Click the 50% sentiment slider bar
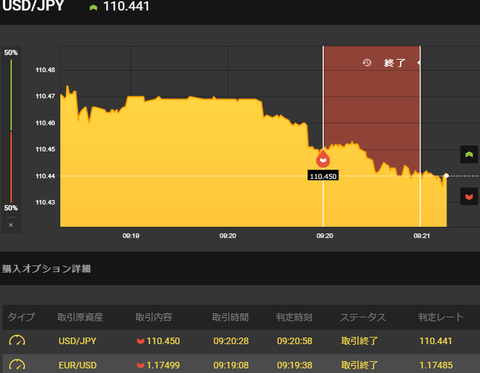This screenshot has height=373, width=480. (11, 131)
